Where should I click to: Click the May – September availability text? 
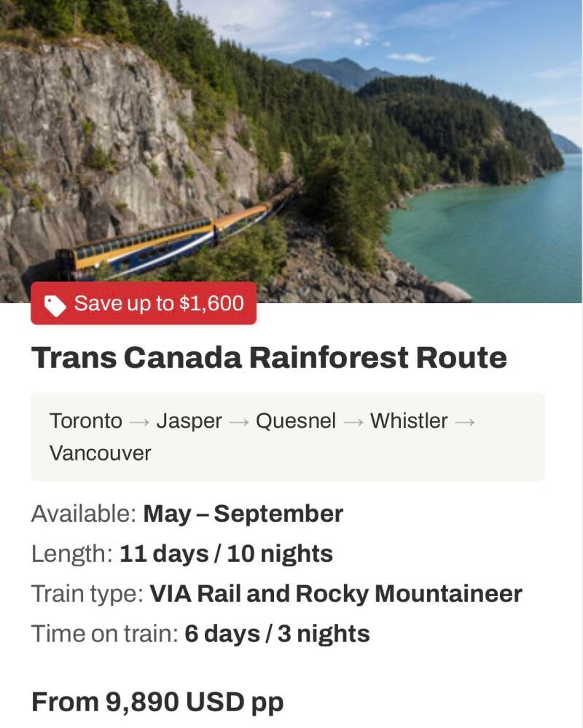[x=243, y=514]
